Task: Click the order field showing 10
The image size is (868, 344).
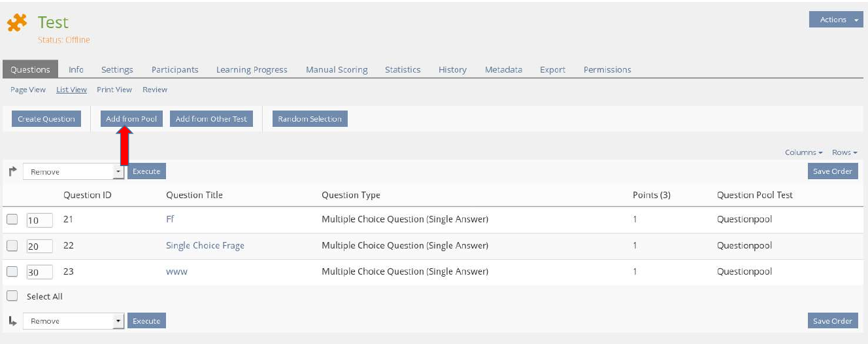Action: (39, 220)
